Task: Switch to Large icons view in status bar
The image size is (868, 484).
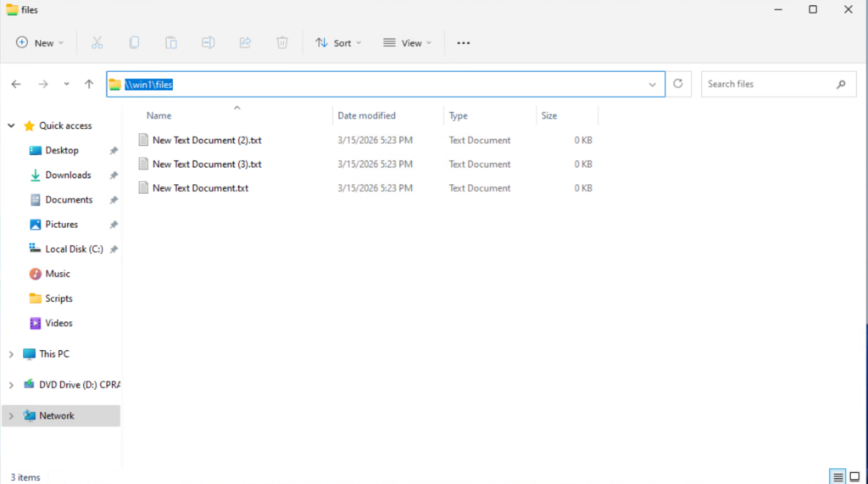Action: click(x=854, y=476)
